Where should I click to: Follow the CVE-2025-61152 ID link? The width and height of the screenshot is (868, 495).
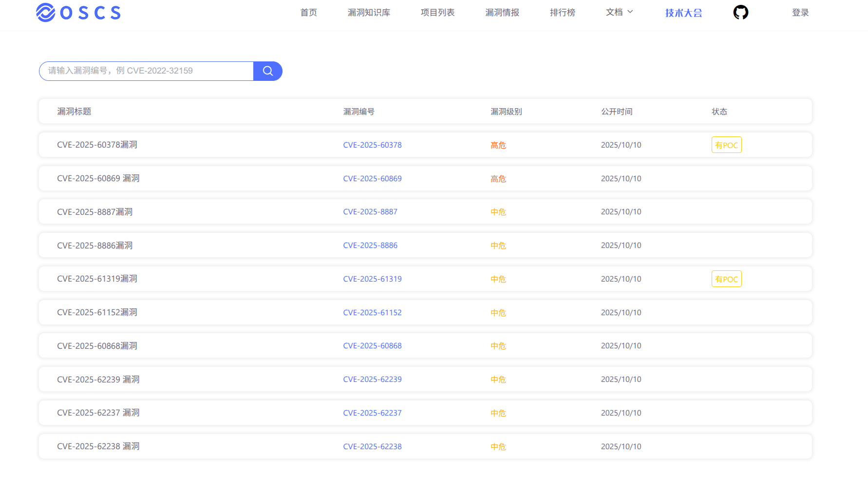372,313
